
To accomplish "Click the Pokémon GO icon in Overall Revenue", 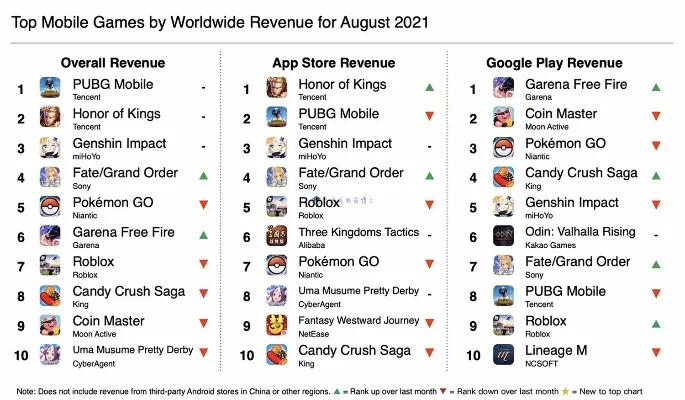I will 50,207.
